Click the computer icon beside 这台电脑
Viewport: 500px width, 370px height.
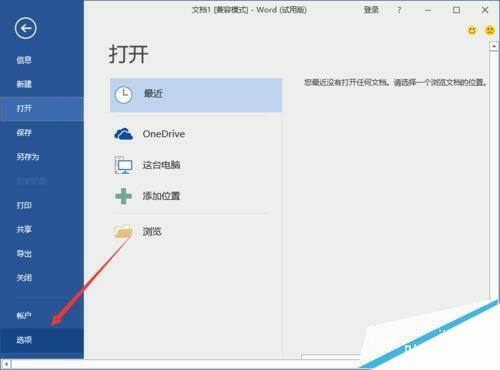point(123,165)
